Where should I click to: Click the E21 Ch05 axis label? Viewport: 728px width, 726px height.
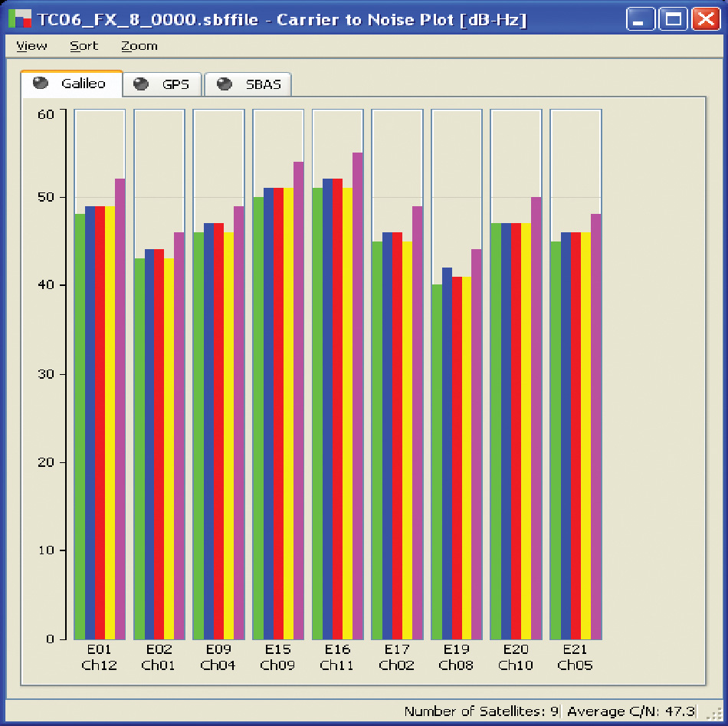pyautogui.click(x=575, y=657)
